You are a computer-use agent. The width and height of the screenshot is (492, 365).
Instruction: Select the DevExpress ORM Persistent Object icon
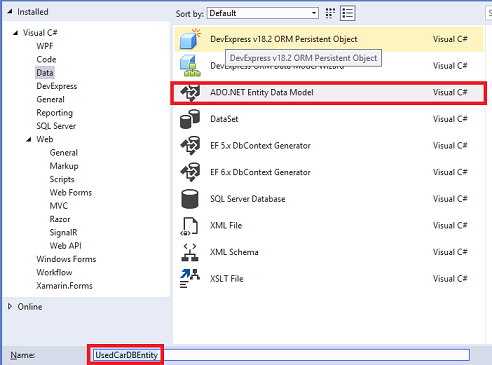[190, 39]
